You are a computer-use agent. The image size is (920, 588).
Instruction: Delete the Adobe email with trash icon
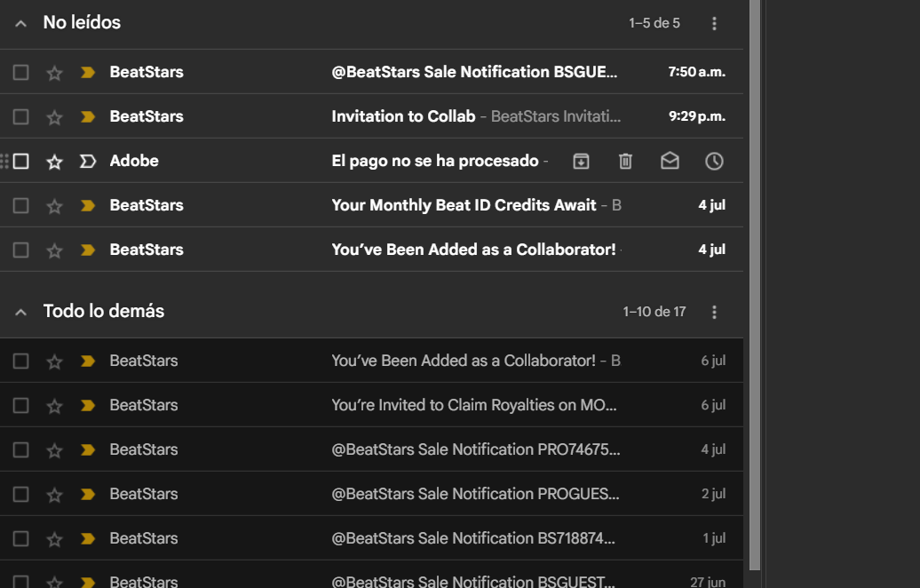625,161
